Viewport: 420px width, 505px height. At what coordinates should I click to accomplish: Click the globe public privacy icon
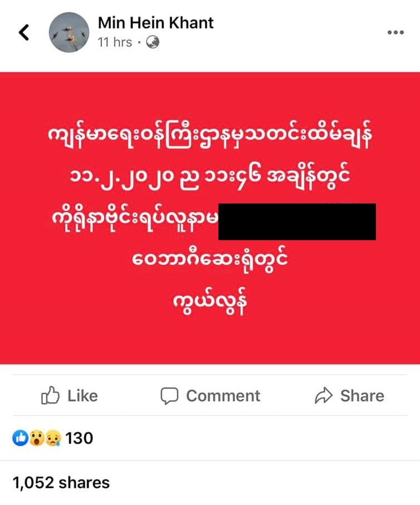click(x=153, y=42)
